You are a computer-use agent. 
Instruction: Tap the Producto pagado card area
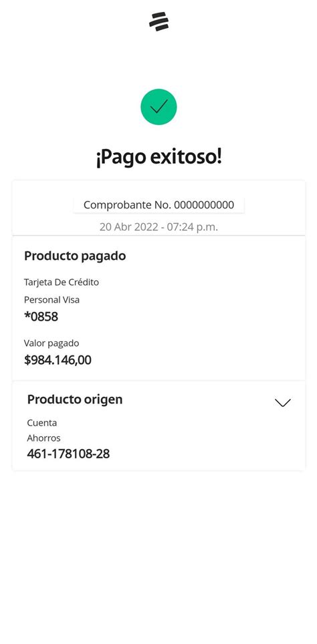click(158, 308)
